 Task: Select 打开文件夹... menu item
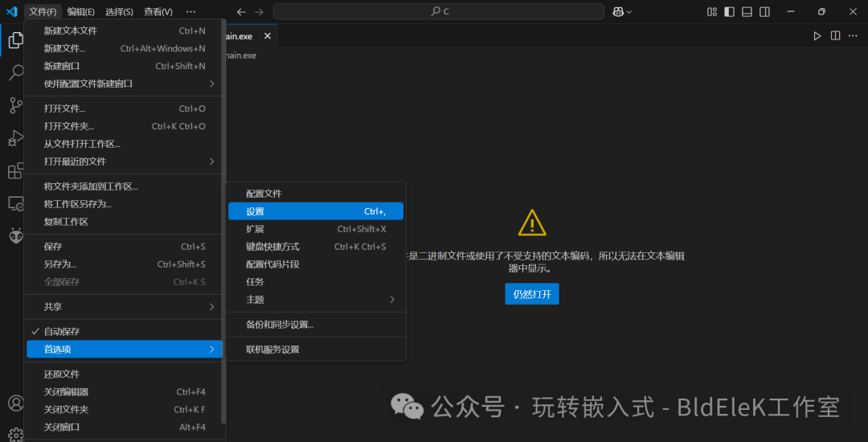125,126
